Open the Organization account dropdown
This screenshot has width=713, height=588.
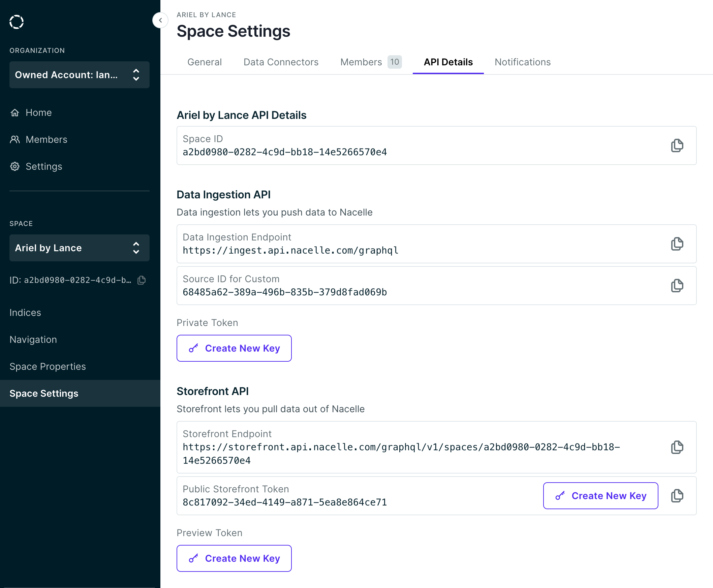79,75
